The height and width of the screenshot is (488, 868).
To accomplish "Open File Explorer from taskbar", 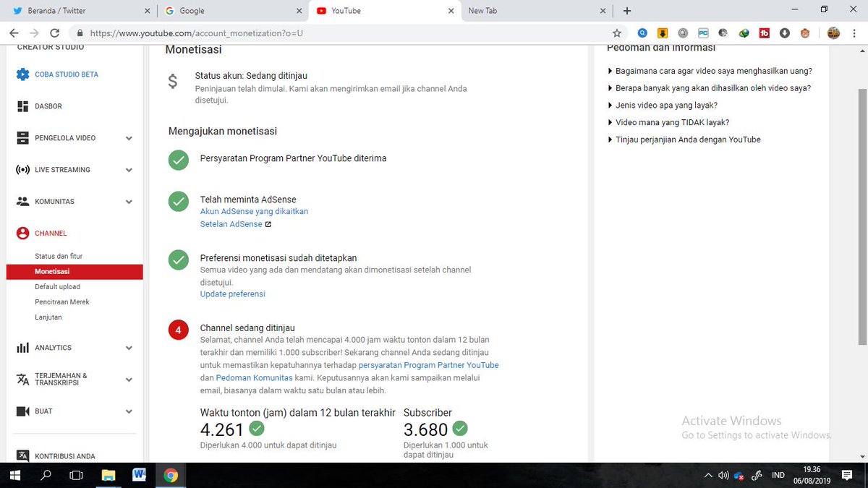I will point(108,476).
